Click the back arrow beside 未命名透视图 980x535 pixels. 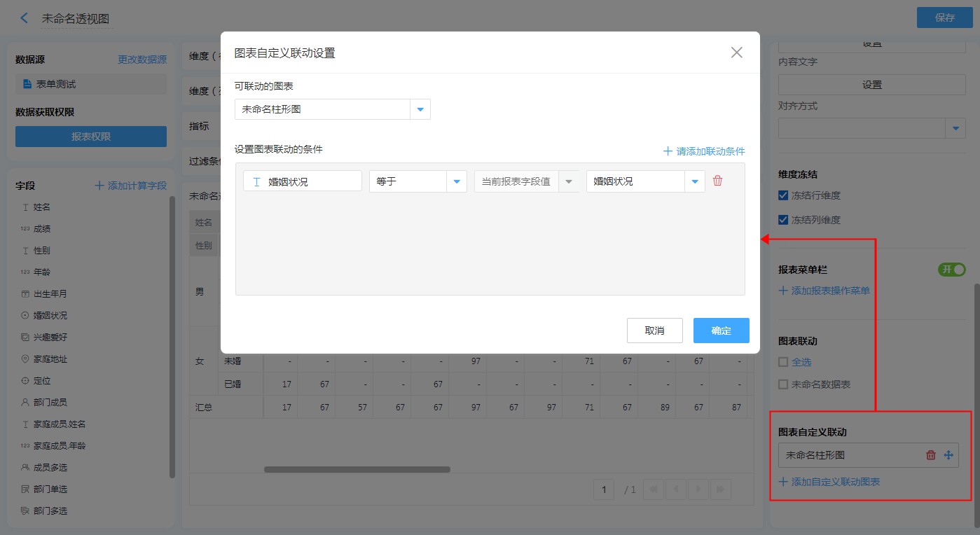tap(25, 18)
